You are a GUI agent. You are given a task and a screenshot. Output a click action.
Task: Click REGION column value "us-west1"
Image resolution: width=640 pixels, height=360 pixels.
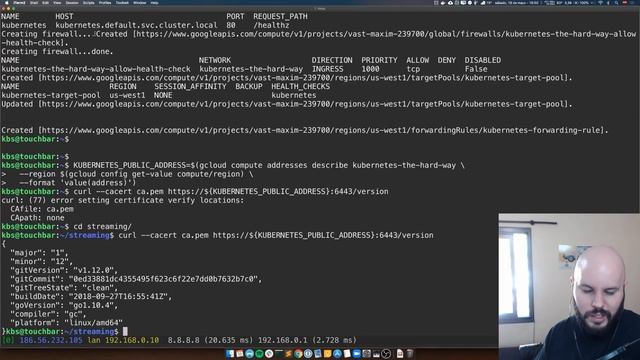click(127, 95)
